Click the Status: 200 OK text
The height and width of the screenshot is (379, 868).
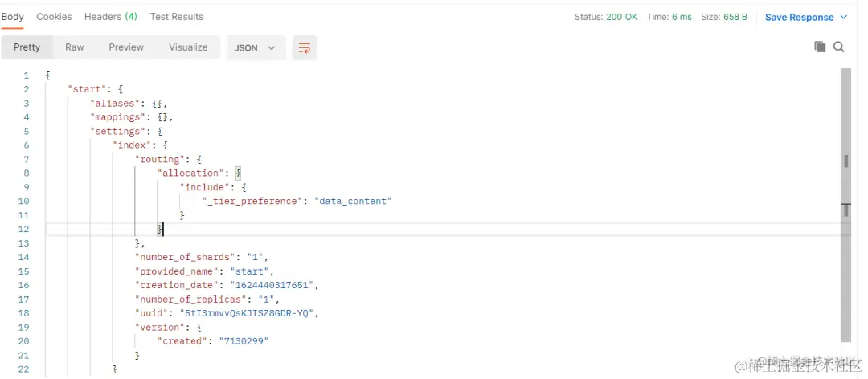[x=606, y=17]
